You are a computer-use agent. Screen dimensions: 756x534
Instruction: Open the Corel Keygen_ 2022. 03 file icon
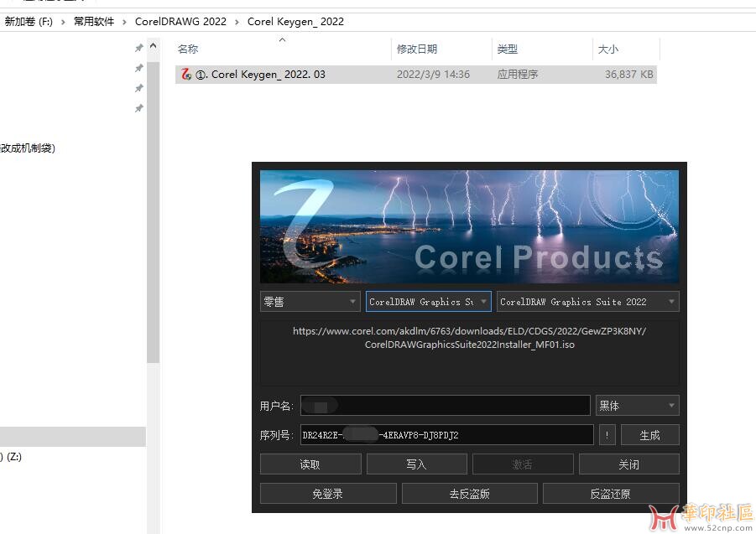point(186,74)
